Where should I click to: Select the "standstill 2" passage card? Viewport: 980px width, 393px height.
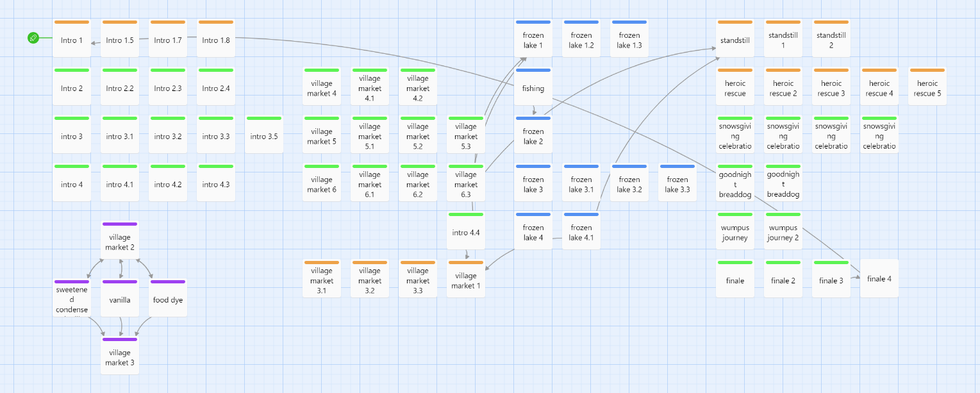click(831, 38)
